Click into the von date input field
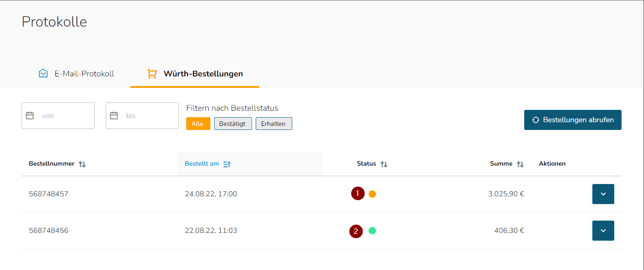Screen dimensions: 644x270 58,116
